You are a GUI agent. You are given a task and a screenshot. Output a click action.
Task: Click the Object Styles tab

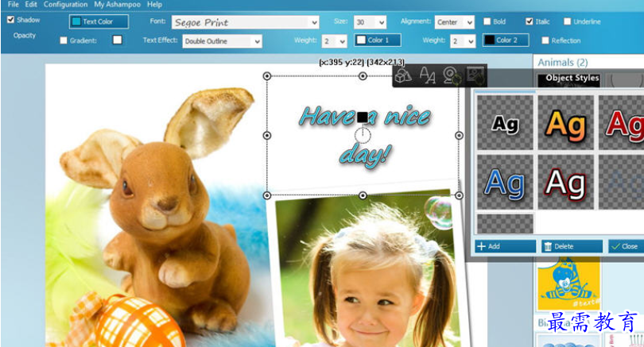click(572, 78)
